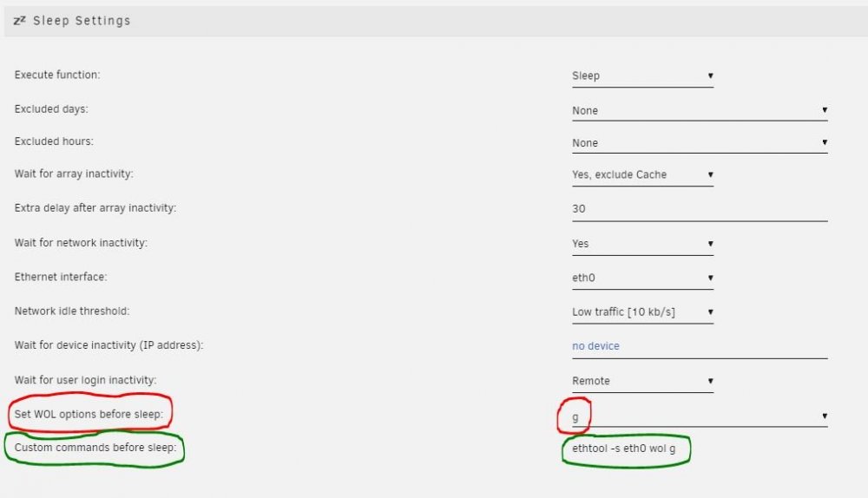
Task: Open the Ethernet interface dropdown
Action: coord(642,278)
